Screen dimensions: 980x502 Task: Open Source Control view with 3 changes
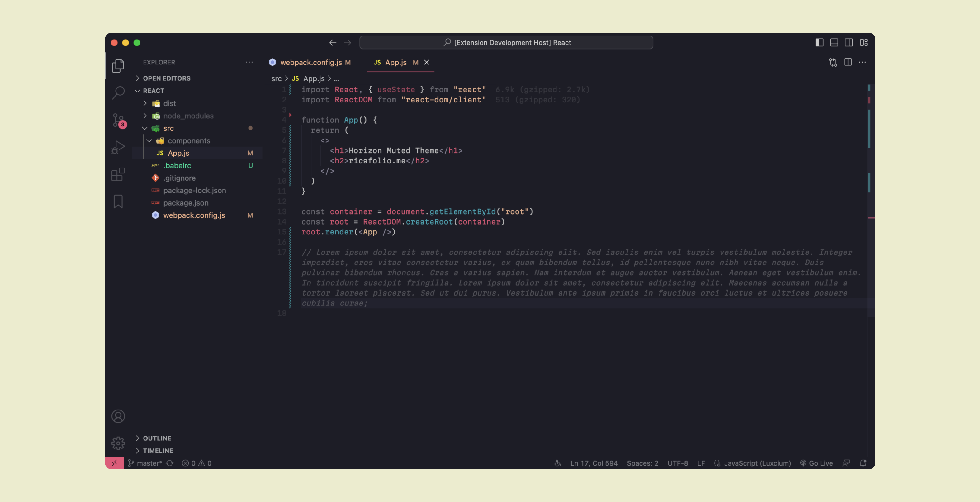118,120
